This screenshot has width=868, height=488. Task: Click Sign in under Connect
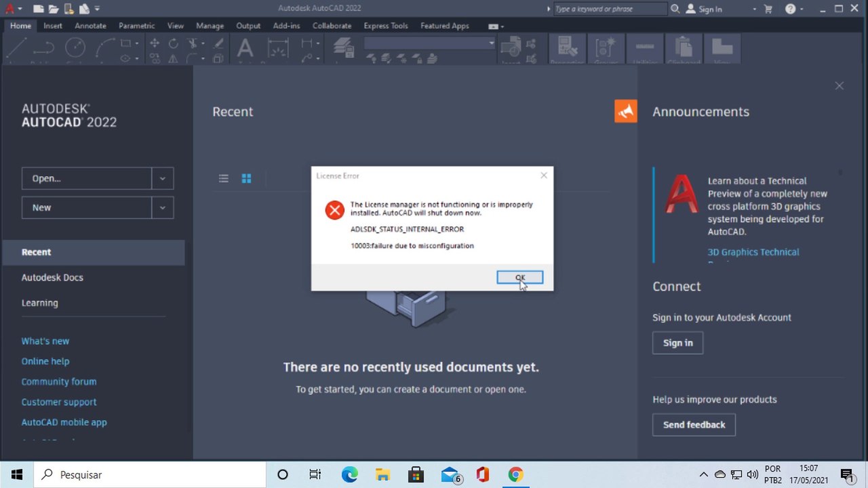point(678,343)
